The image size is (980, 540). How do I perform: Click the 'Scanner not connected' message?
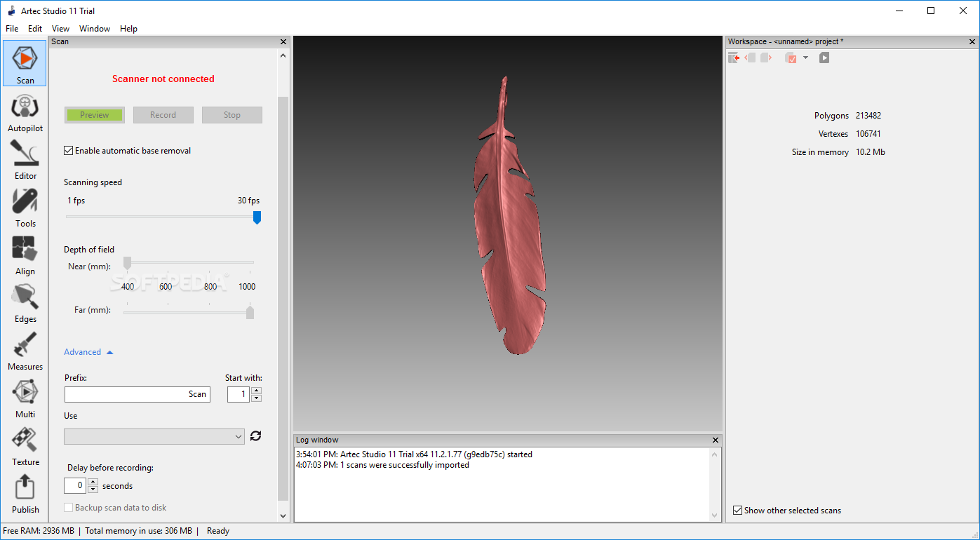[x=163, y=79]
